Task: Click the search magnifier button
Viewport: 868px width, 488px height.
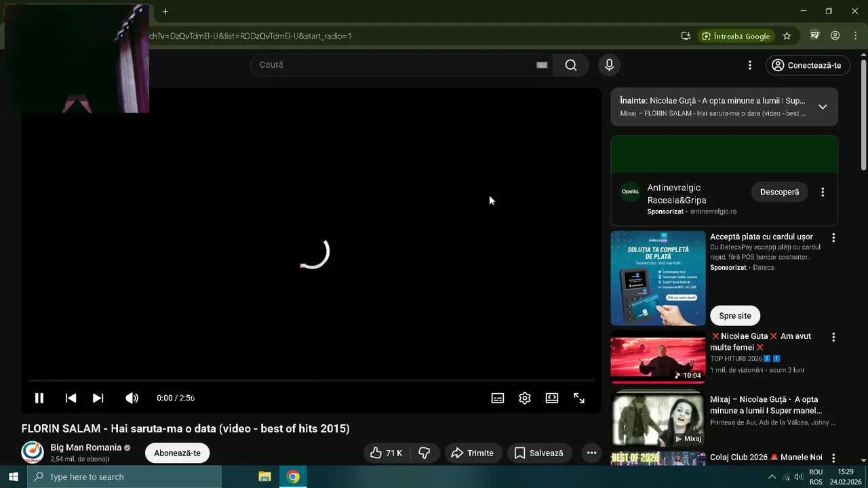Action: point(571,65)
